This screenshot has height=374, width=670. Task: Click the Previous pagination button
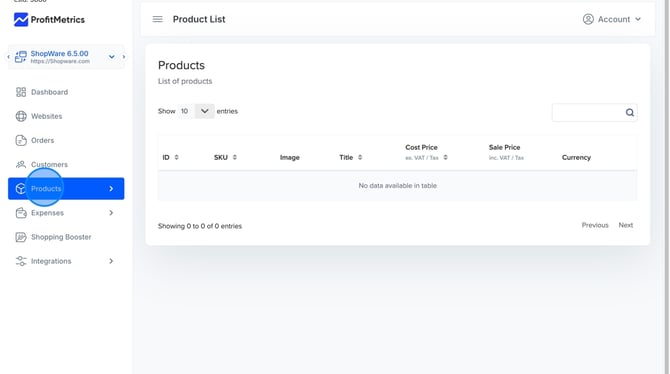tap(595, 225)
